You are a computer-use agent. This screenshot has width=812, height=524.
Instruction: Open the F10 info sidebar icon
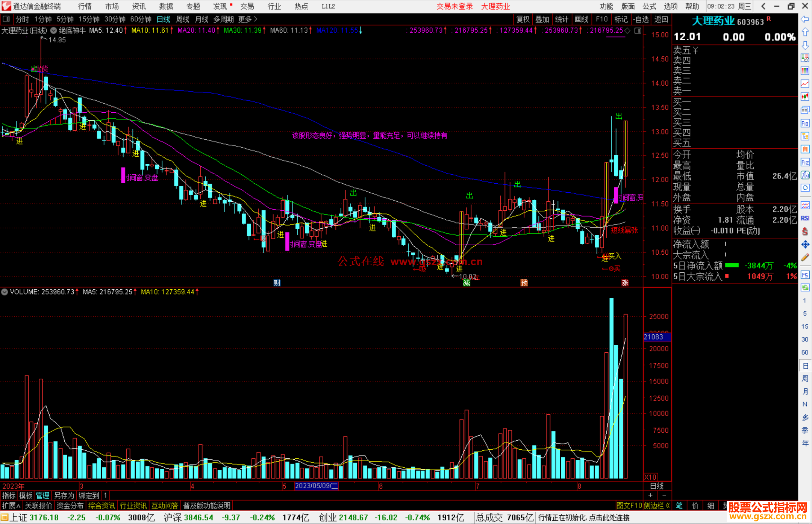[805, 123]
